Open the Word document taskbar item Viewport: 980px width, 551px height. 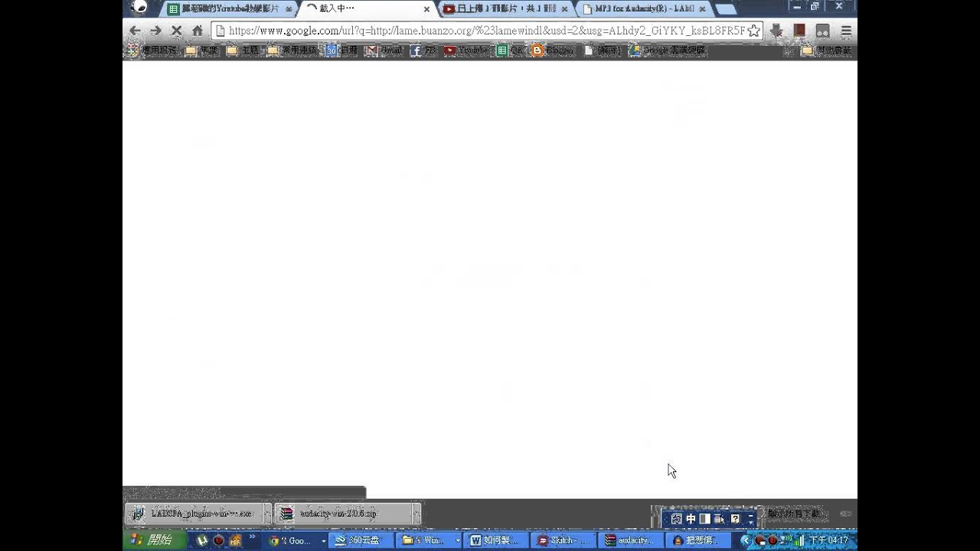496,540
